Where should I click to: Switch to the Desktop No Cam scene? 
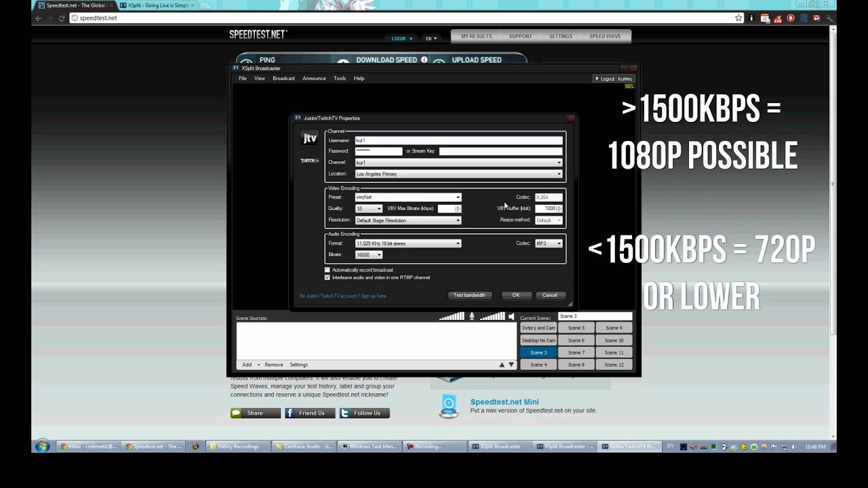click(x=538, y=340)
